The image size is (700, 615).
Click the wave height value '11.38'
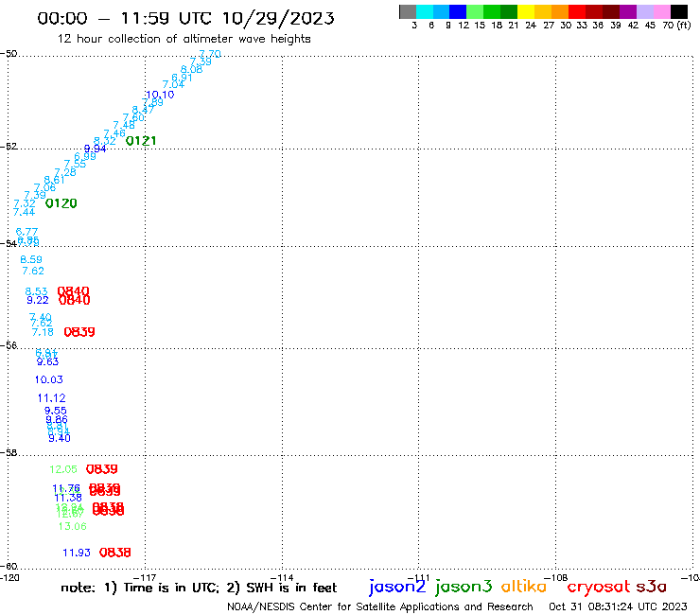(x=68, y=498)
